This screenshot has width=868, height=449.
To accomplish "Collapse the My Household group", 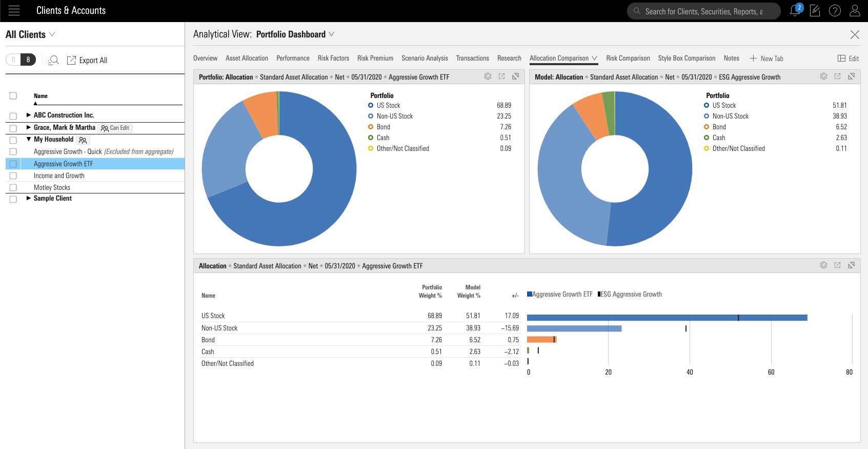I will pyautogui.click(x=29, y=139).
